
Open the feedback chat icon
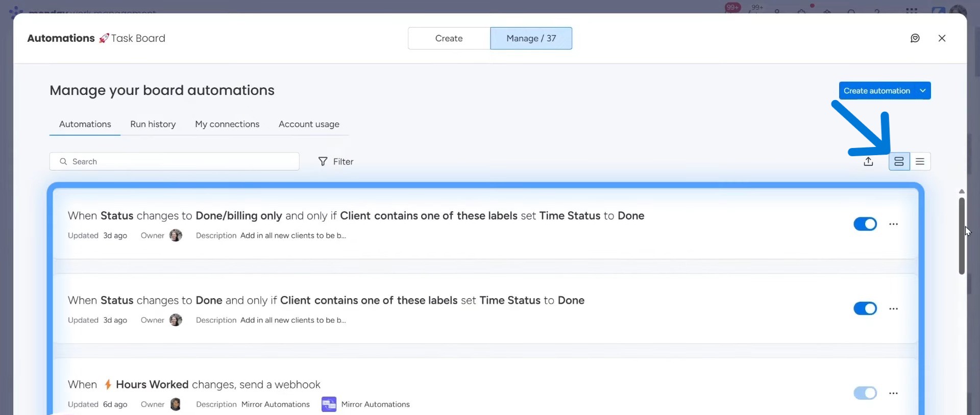pyautogui.click(x=915, y=38)
